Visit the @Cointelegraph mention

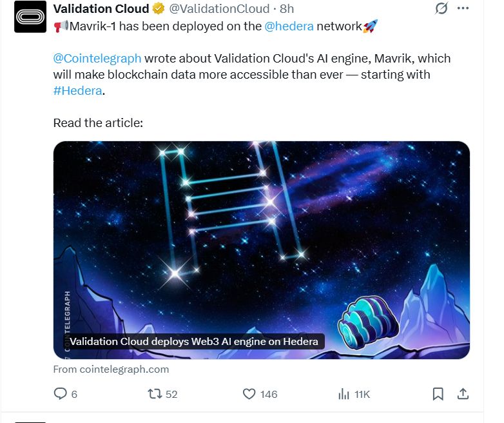97,58
